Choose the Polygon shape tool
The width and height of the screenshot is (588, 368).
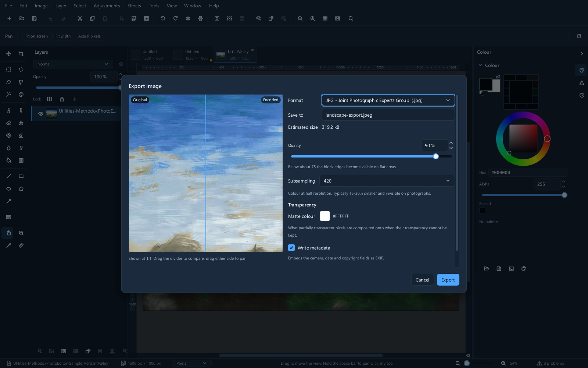tap(21, 189)
